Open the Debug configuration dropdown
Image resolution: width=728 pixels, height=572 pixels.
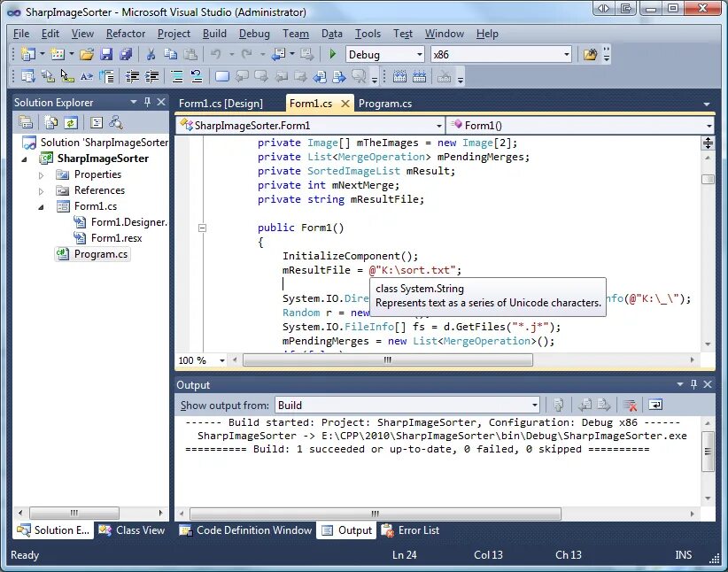[419, 54]
